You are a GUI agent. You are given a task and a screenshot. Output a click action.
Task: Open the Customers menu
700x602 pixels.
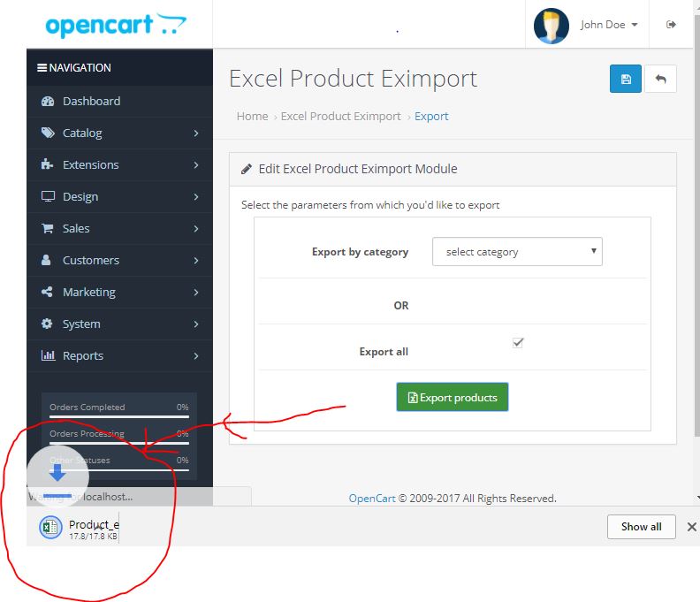(x=119, y=261)
